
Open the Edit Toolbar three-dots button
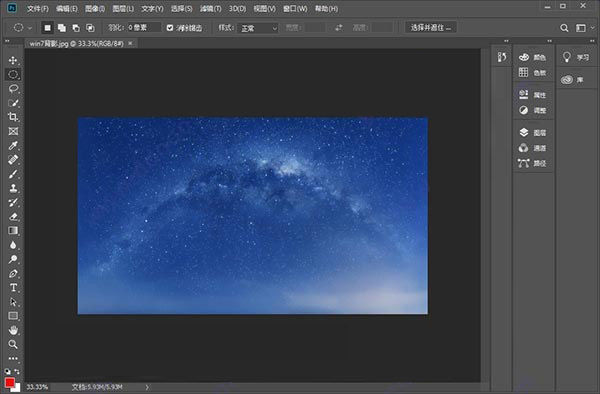13,358
